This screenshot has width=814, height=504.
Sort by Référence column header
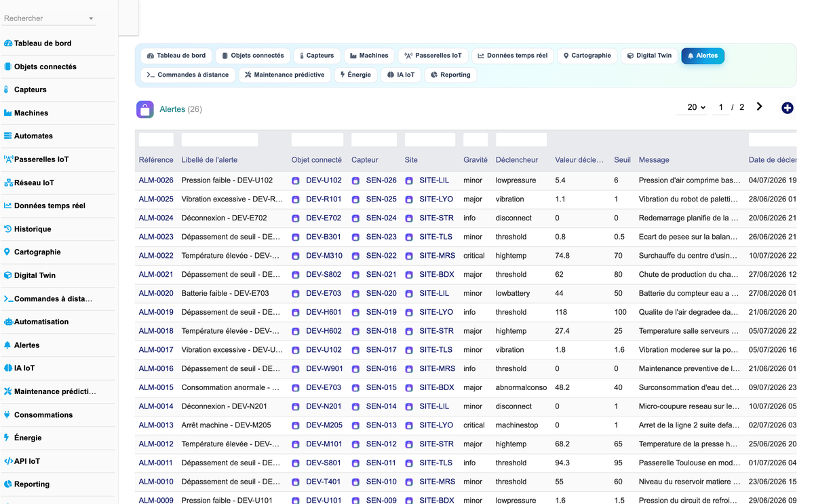coord(156,160)
